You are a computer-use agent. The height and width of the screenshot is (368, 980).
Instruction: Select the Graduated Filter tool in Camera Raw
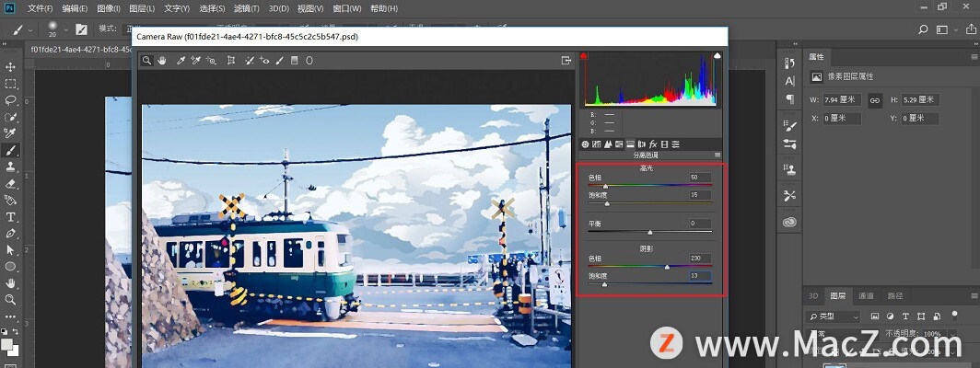pos(295,61)
